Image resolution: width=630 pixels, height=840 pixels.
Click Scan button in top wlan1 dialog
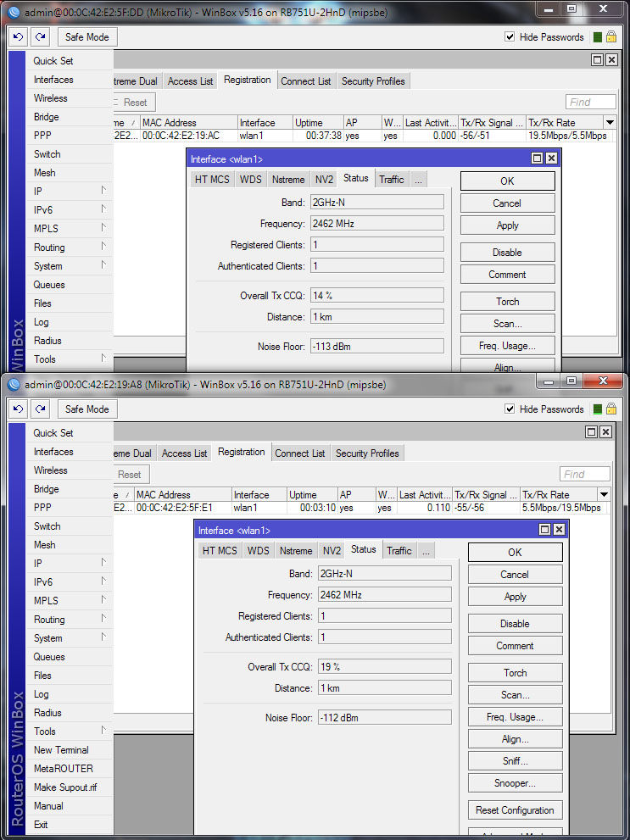tap(507, 324)
